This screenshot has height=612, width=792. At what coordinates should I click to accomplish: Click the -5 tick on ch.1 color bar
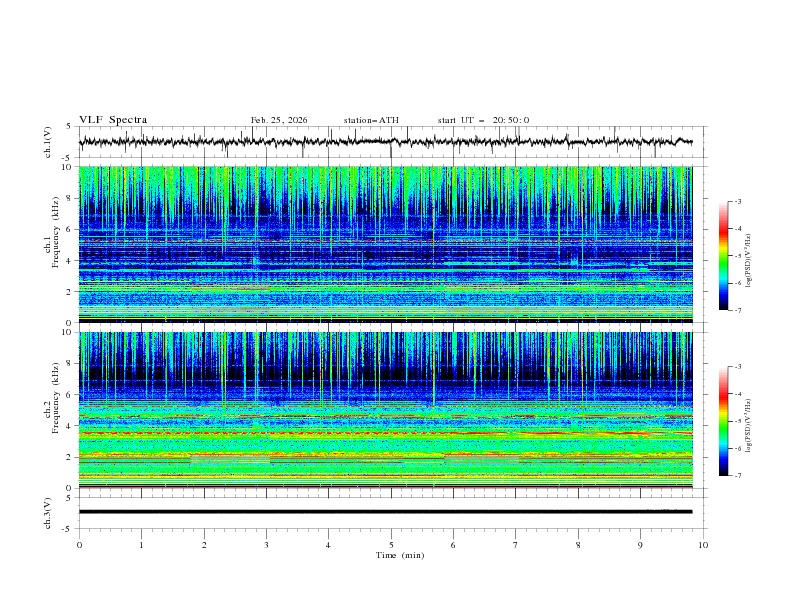point(737,256)
